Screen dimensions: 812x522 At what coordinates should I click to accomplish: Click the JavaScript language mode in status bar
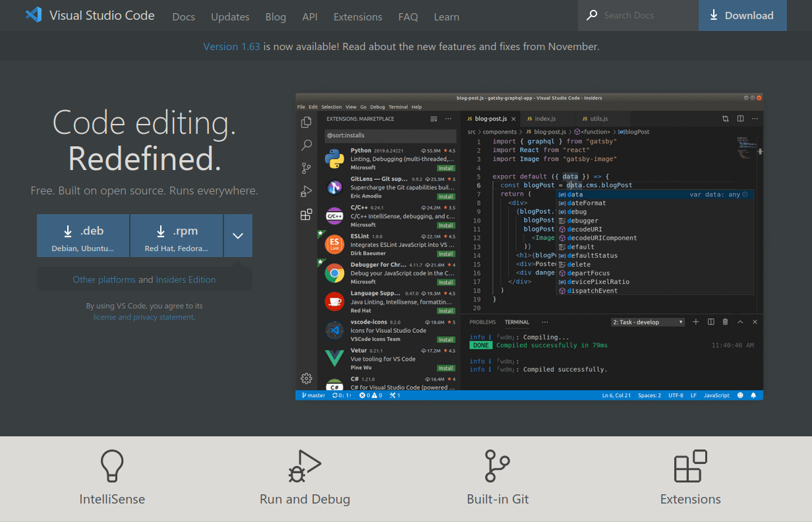click(x=716, y=395)
